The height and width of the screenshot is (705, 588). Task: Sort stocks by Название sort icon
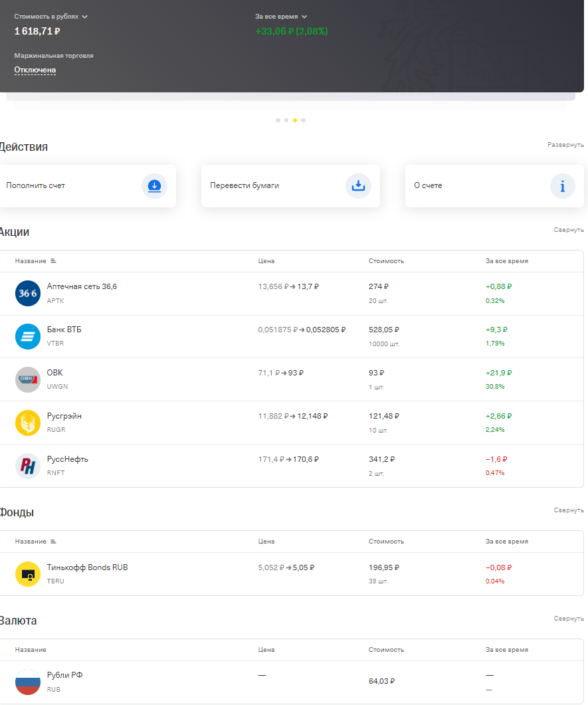coord(53,260)
